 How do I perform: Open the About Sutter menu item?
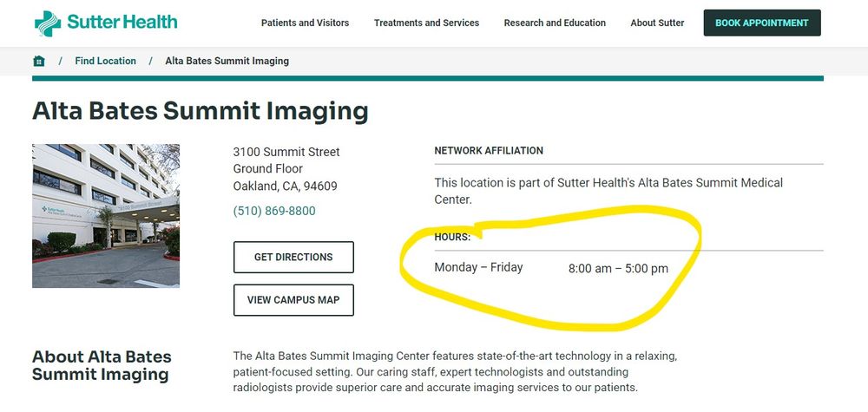[x=657, y=23]
